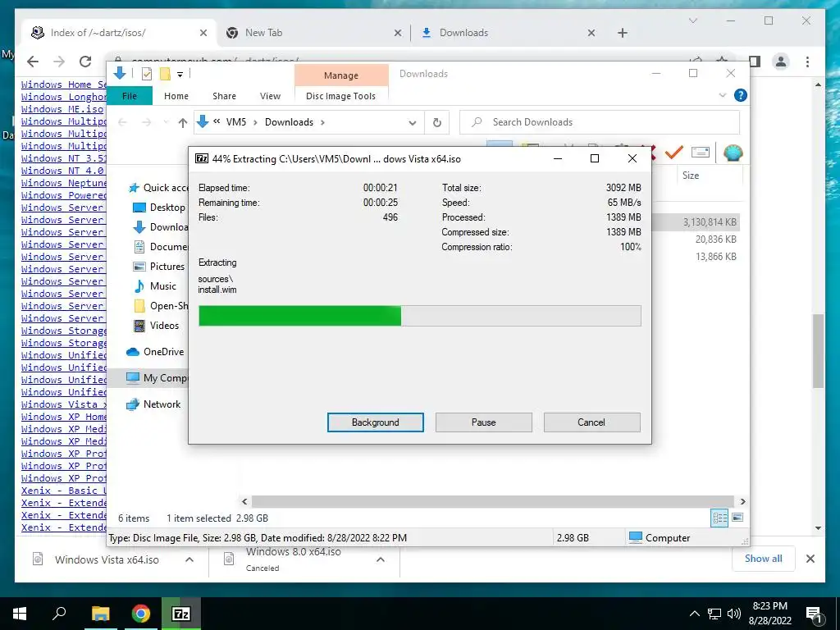Cancel the 7-Zip extraction
This screenshot has height=630, width=840.
tap(591, 422)
